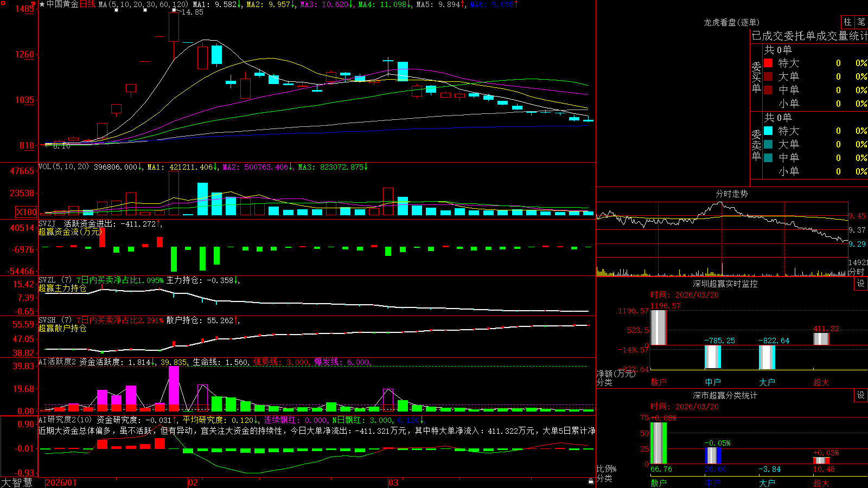Click the 时间: 2026/03/20 label in 实时监控
Screen dimensions: 868x488
tap(685, 295)
